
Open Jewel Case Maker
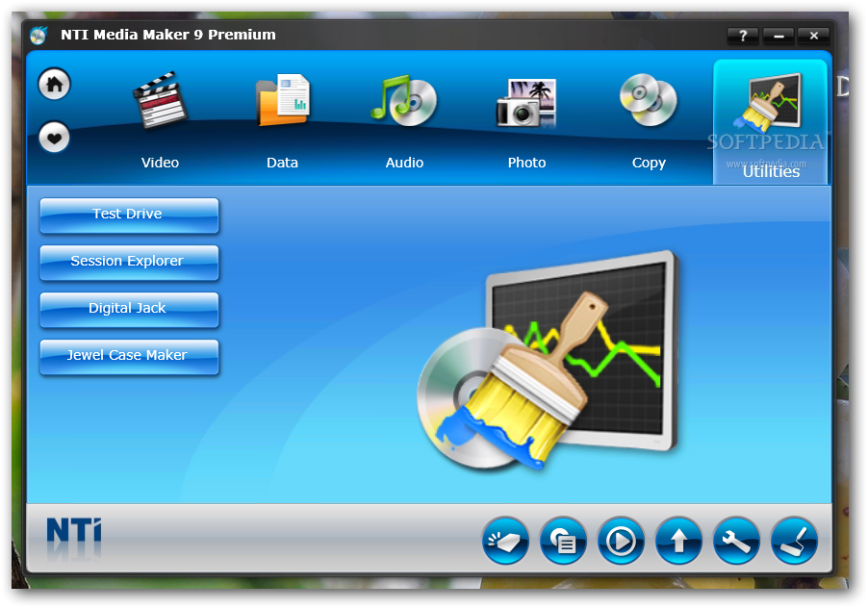click(129, 356)
